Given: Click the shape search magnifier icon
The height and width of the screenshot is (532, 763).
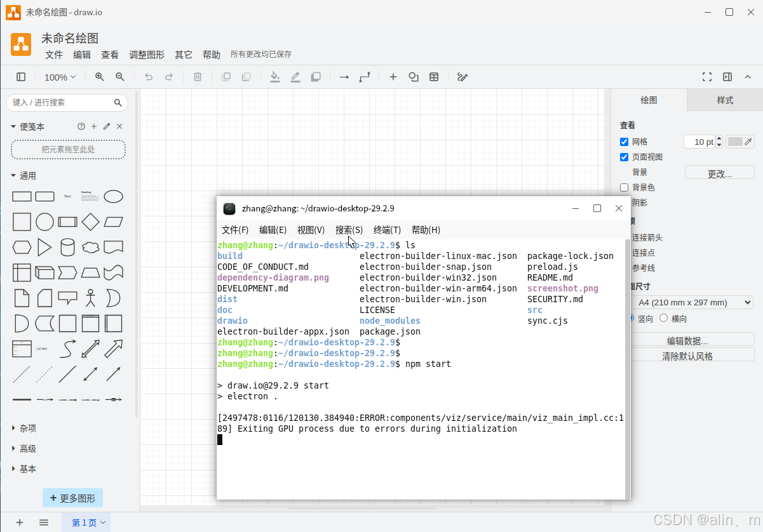Looking at the screenshot, I should [x=118, y=102].
